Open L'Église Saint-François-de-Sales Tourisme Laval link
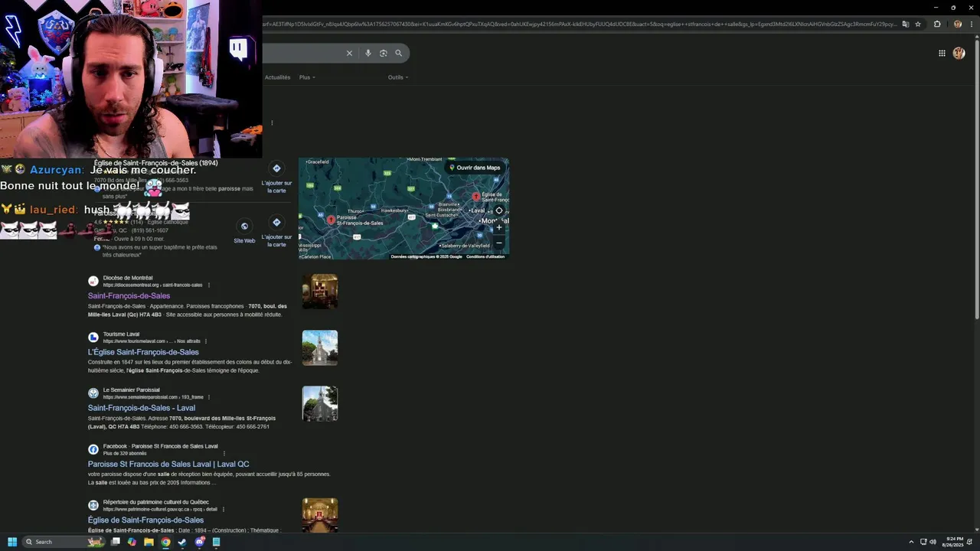The width and height of the screenshot is (980, 551). point(143,352)
